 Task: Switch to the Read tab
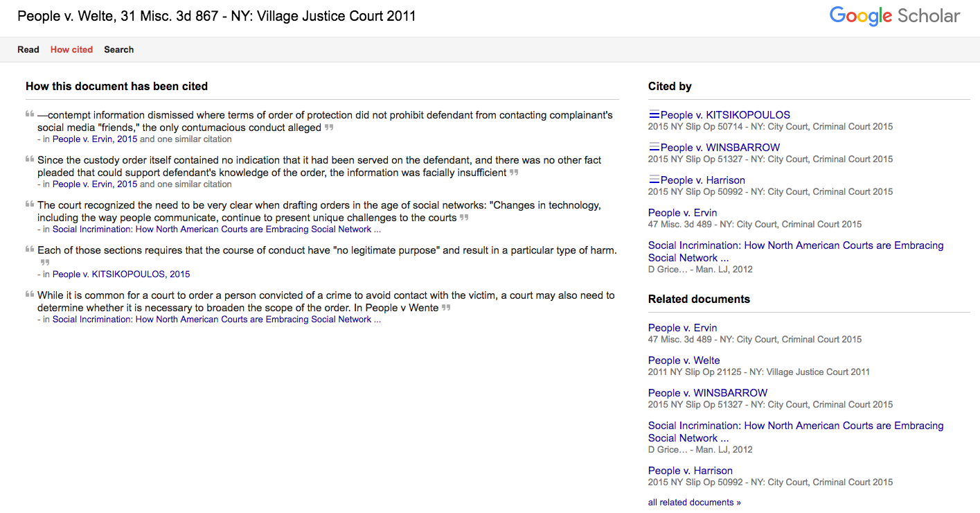28,49
